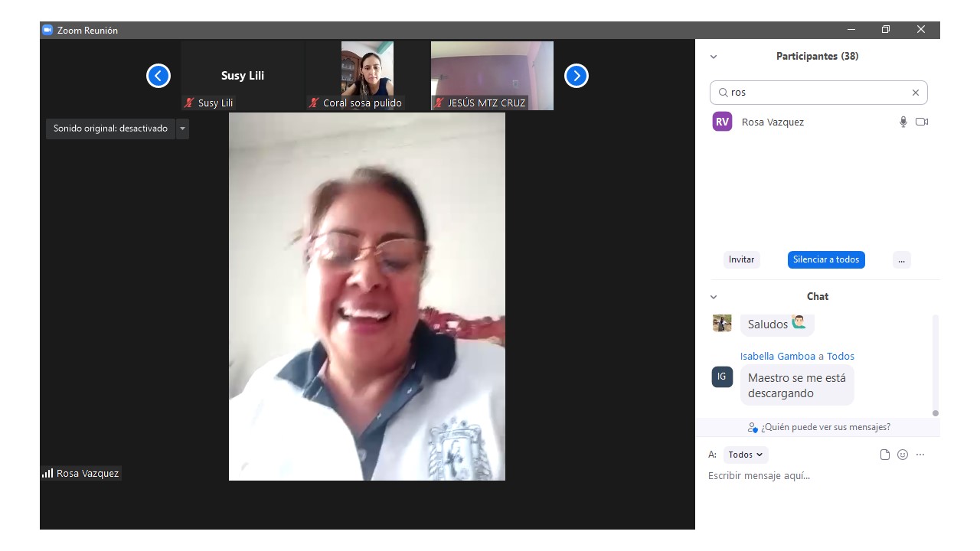Click the Zoom app icon in title bar
This screenshot has height=551, width=980.
[47, 30]
